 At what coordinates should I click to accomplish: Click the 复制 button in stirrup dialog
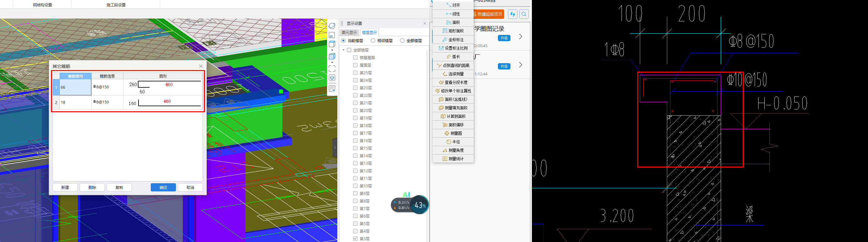pyautogui.click(x=119, y=188)
